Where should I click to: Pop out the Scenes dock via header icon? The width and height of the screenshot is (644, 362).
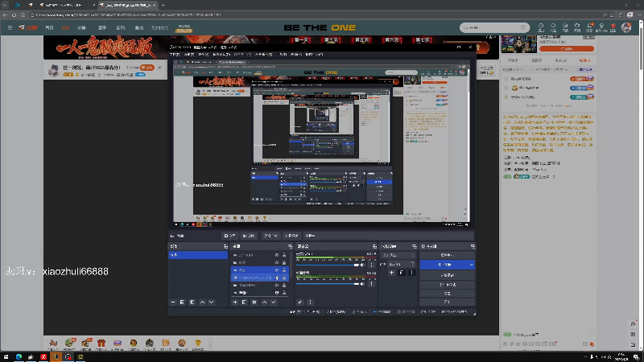pyautogui.click(x=225, y=246)
